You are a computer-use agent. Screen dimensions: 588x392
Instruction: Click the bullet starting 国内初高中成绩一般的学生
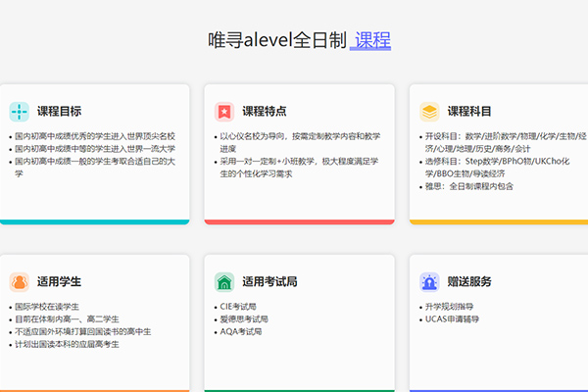coord(95,168)
